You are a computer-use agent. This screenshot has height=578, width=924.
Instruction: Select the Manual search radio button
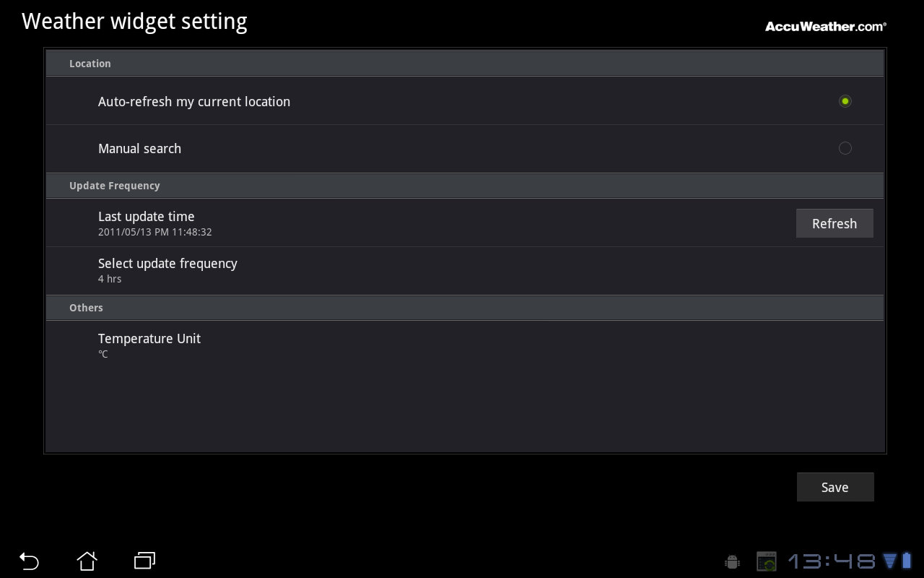point(845,148)
